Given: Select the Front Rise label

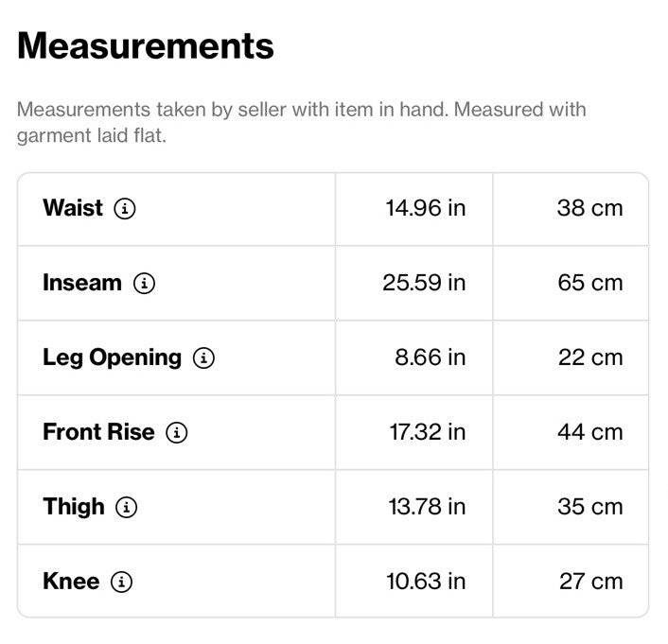Looking at the screenshot, I should click(98, 432).
